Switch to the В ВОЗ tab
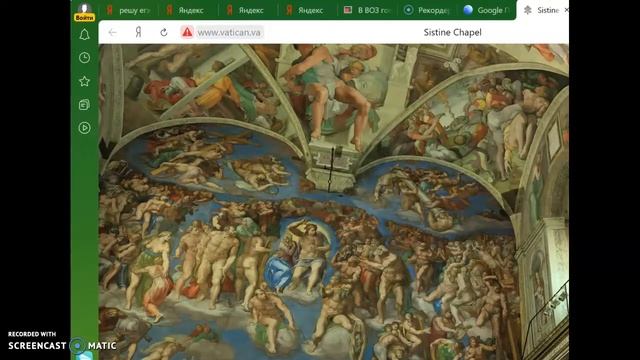 pyautogui.click(x=367, y=10)
